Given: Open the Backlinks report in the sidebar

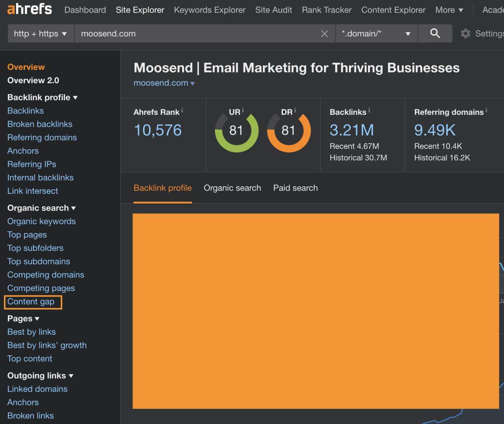Looking at the screenshot, I should [x=26, y=111].
